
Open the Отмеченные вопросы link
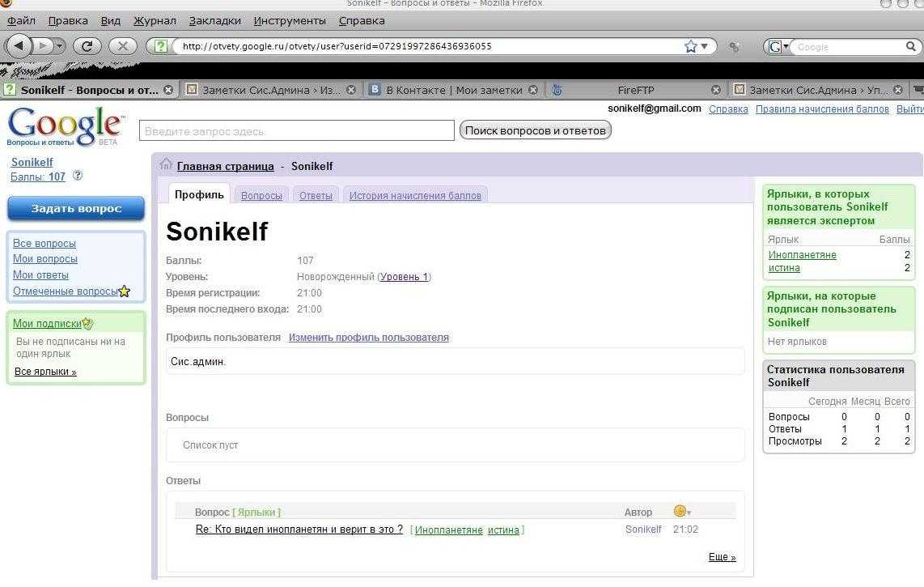pos(66,291)
